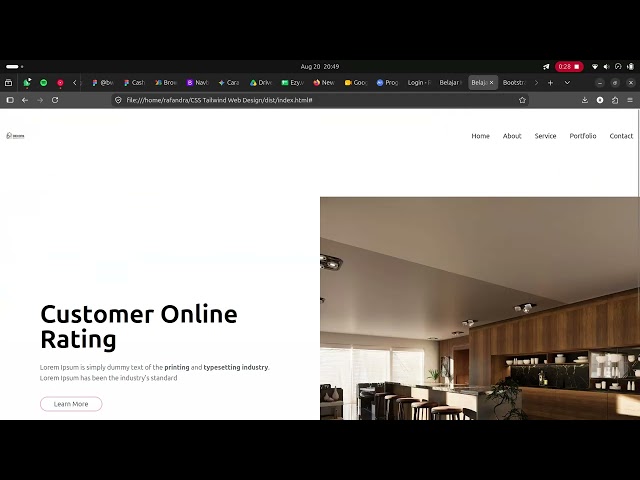Switch to the '@bw' Figma tab
The image size is (640, 480).
click(102, 83)
